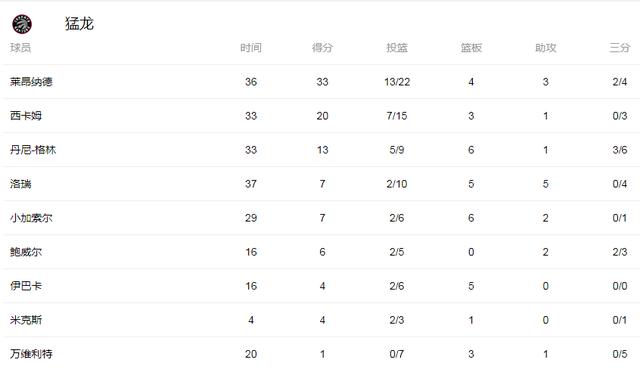Screen dimensions: 640x369
Task: Click the 篮板 column header
Action: click(471, 48)
